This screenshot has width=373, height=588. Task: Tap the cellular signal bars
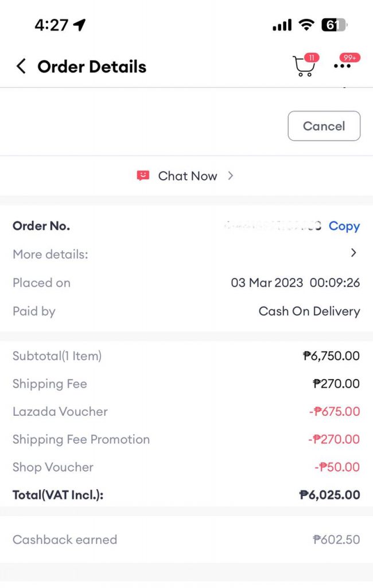(x=282, y=25)
